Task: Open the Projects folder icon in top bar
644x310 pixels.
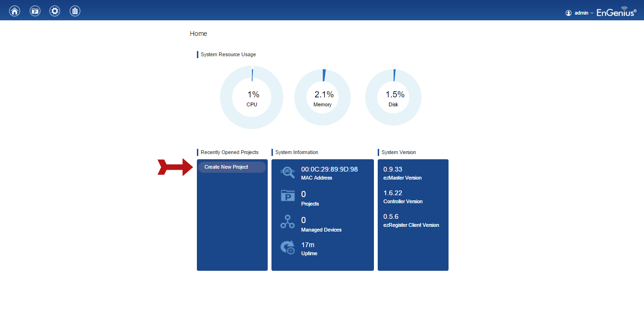Action: [x=35, y=11]
